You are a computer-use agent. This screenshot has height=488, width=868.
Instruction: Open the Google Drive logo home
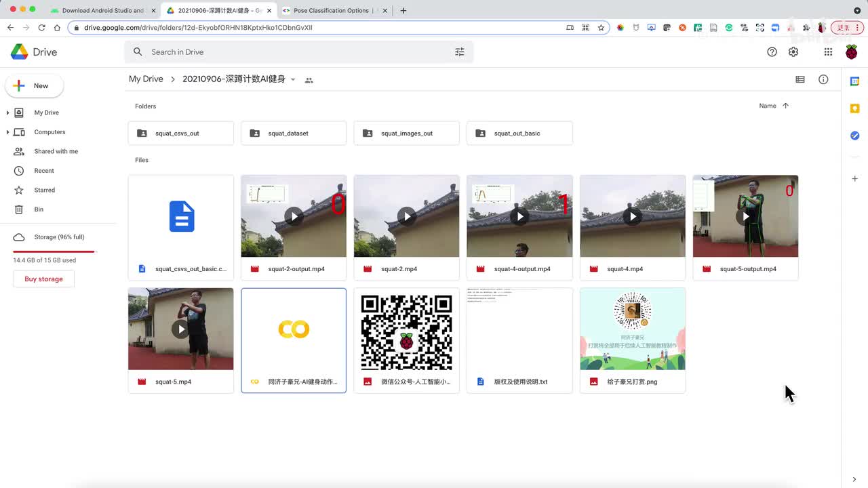(34, 52)
